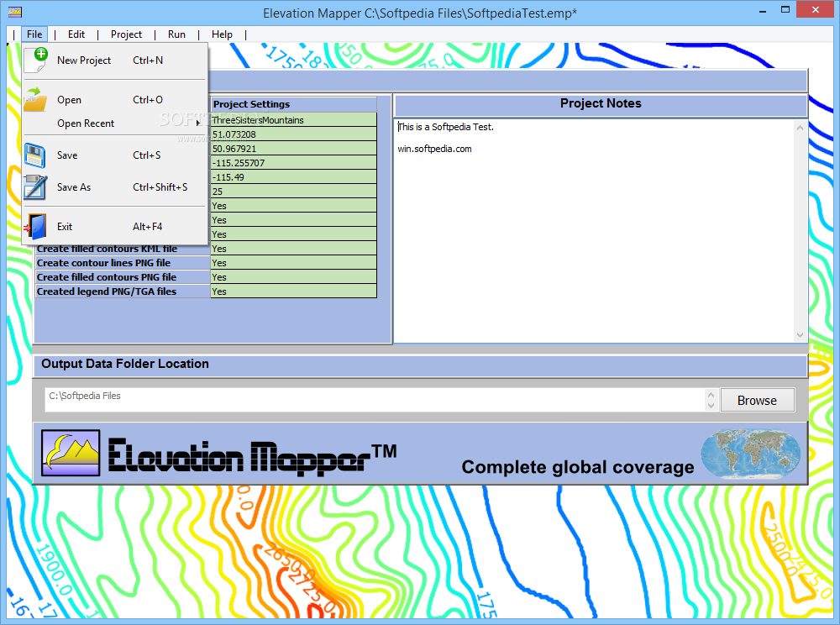Viewport: 840px width, 625px height.
Task: Click the win.softpedia.com note line
Action: point(434,149)
